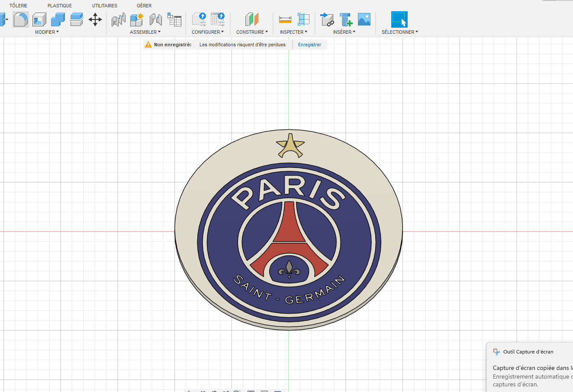Image resolution: width=573 pixels, height=392 pixels.
Task: Click the Snipping Tool icon in notification
Action: click(496, 352)
